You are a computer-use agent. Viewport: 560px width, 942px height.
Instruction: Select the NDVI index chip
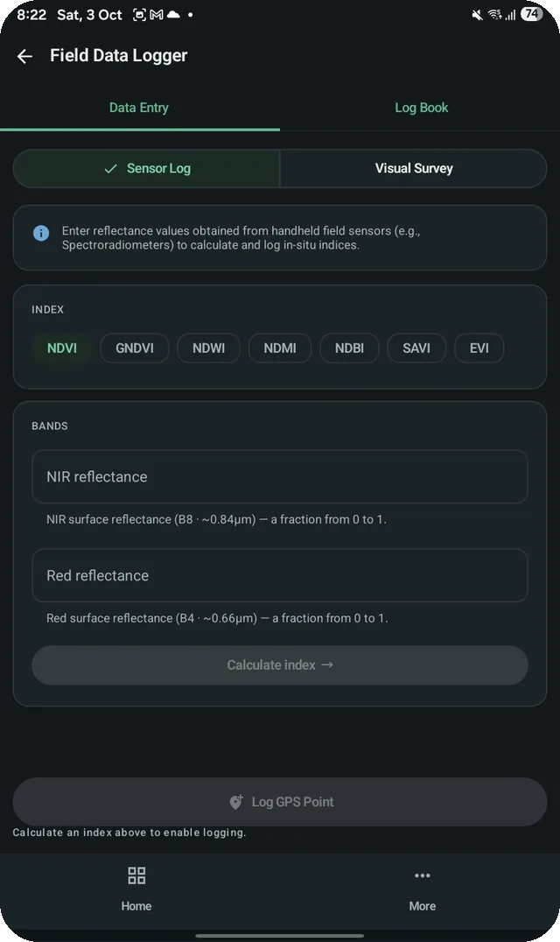[62, 348]
